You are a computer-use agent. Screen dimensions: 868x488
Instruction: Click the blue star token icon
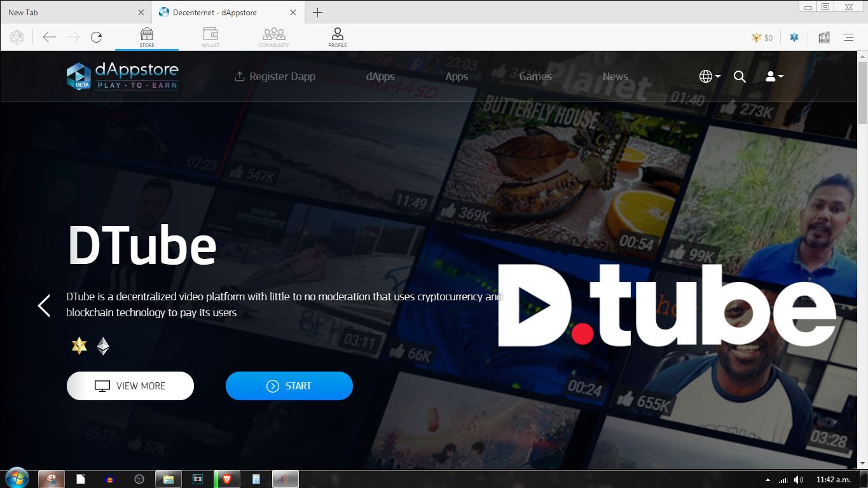[794, 38]
